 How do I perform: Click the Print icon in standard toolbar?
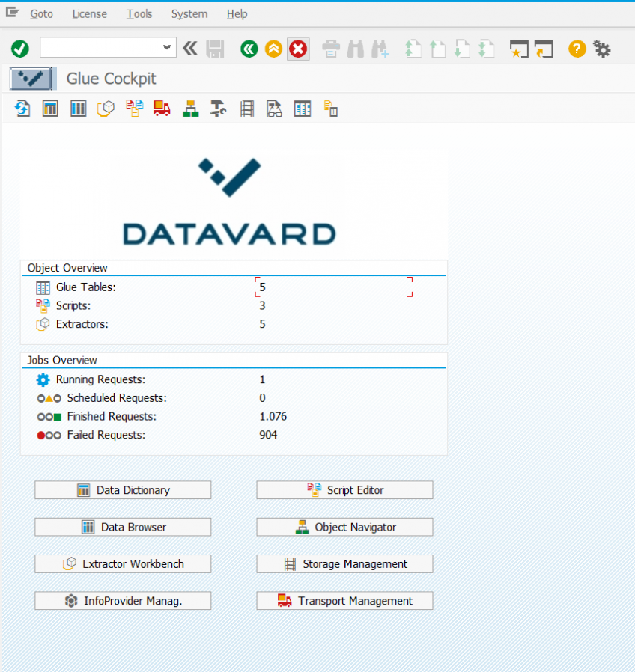point(331,49)
